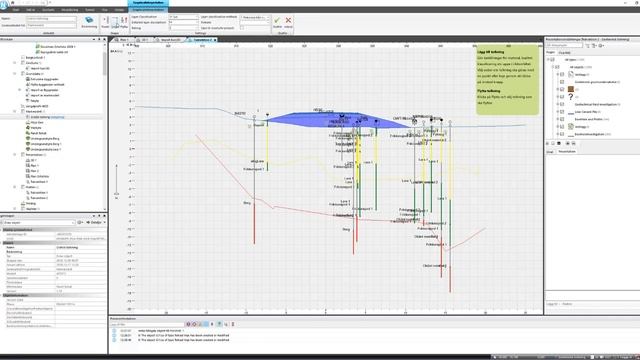The width and height of the screenshot is (640, 360).
Task: Click the first Skapa group ribbon icon
Action: pyautogui.click(x=105, y=22)
